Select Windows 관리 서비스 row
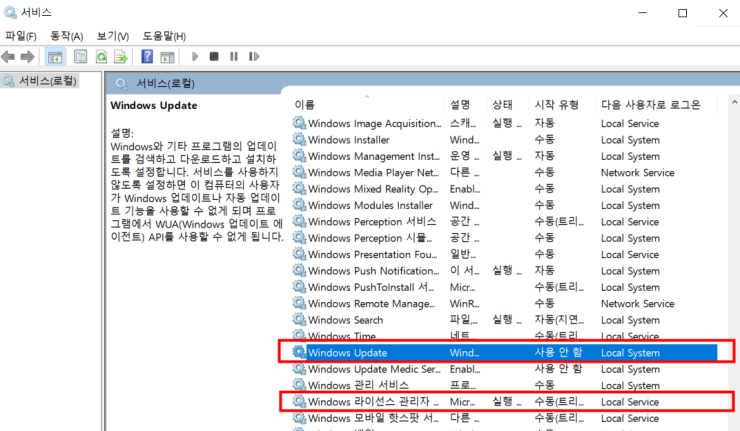Image resolution: width=740 pixels, height=431 pixels. (504, 386)
